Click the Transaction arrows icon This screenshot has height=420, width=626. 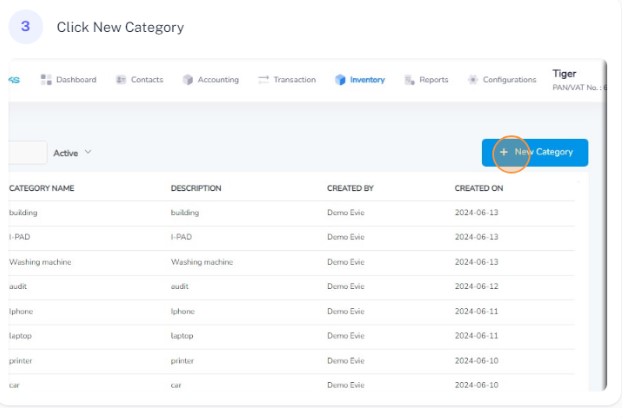(x=263, y=79)
